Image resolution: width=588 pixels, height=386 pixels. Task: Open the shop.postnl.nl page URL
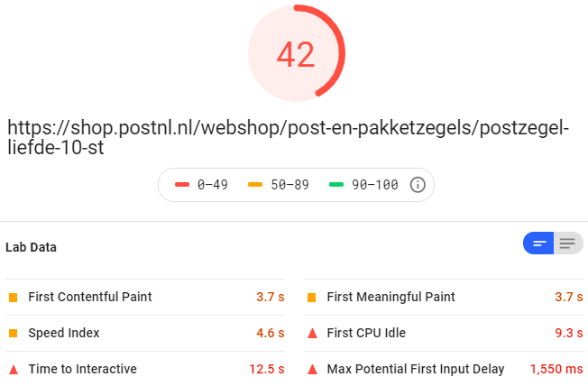288,137
